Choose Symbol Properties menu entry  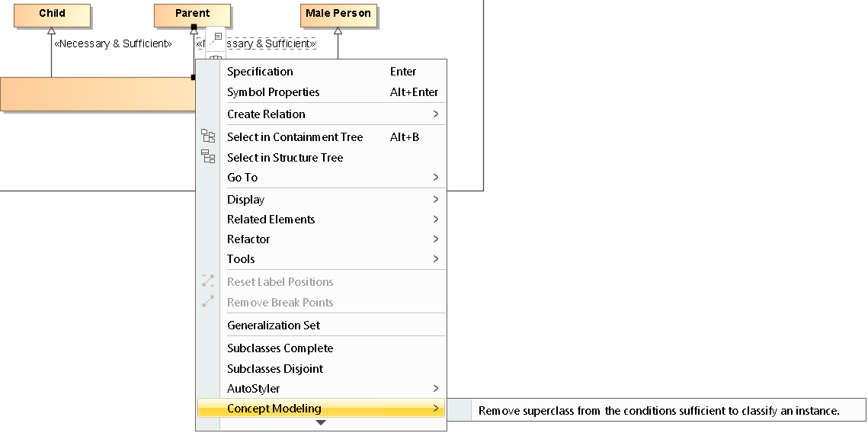tap(273, 92)
